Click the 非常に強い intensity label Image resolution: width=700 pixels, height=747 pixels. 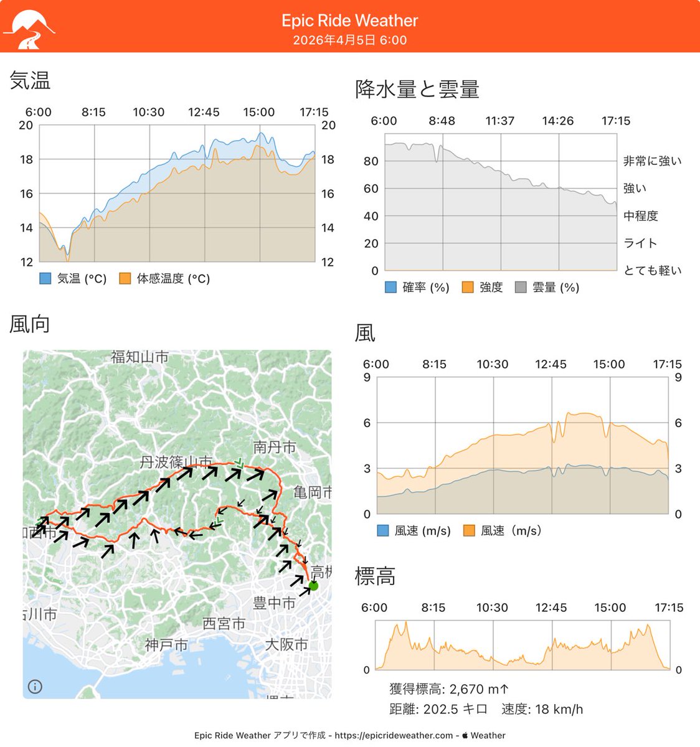coord(653,161)
